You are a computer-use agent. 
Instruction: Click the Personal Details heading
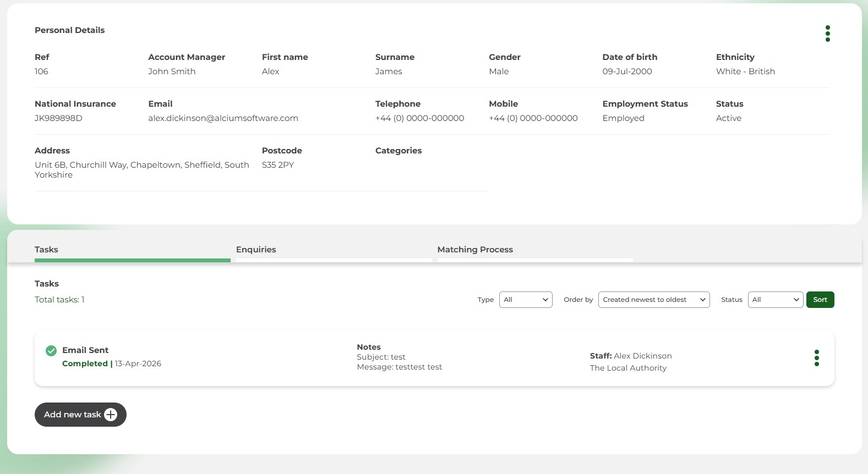coord(69,30)
